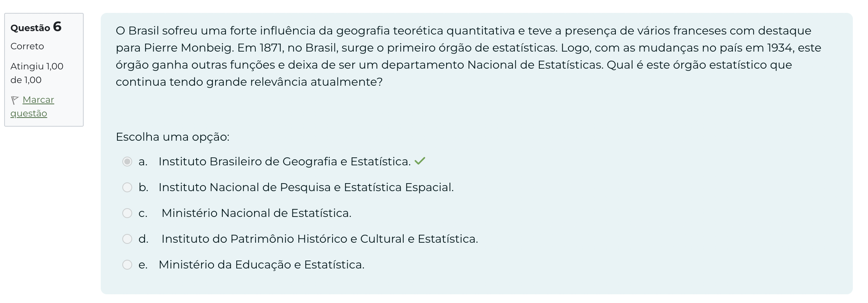Click the Instituto do Patrimônio Histórico answer text
This screenshot has height=303, width=868.
[x=320, y=239]
